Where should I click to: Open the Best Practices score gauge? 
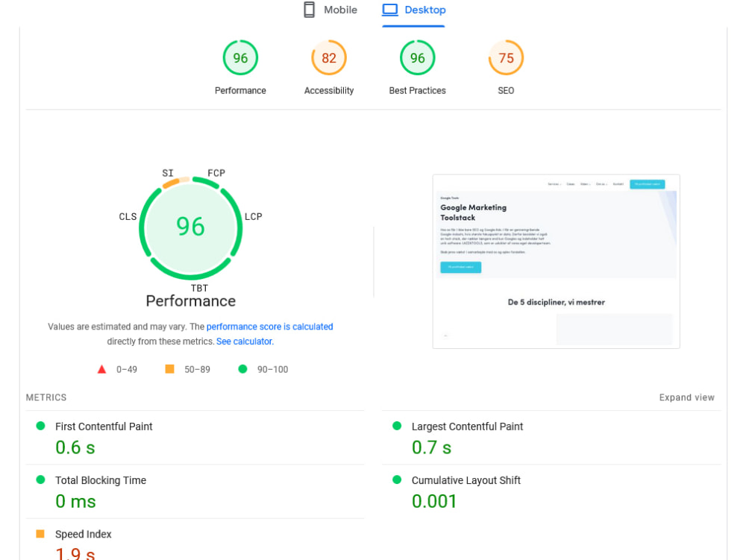pos(417,57)
